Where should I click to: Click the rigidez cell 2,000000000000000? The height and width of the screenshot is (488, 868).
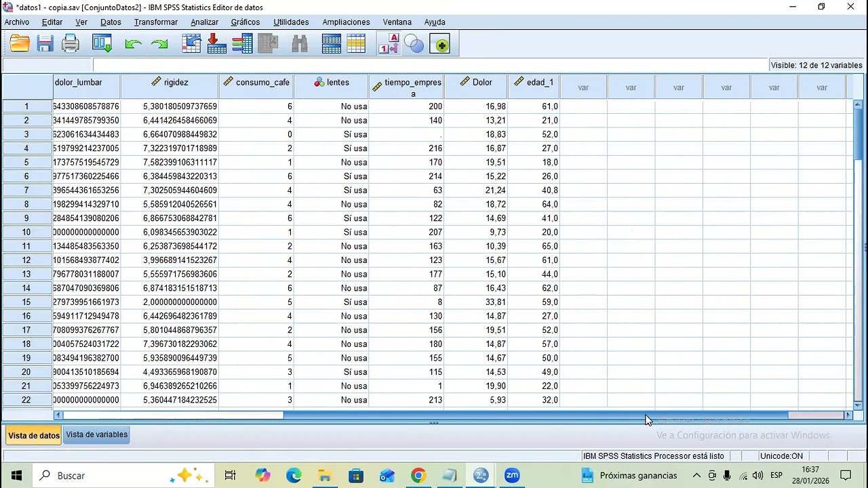point(170,302)
